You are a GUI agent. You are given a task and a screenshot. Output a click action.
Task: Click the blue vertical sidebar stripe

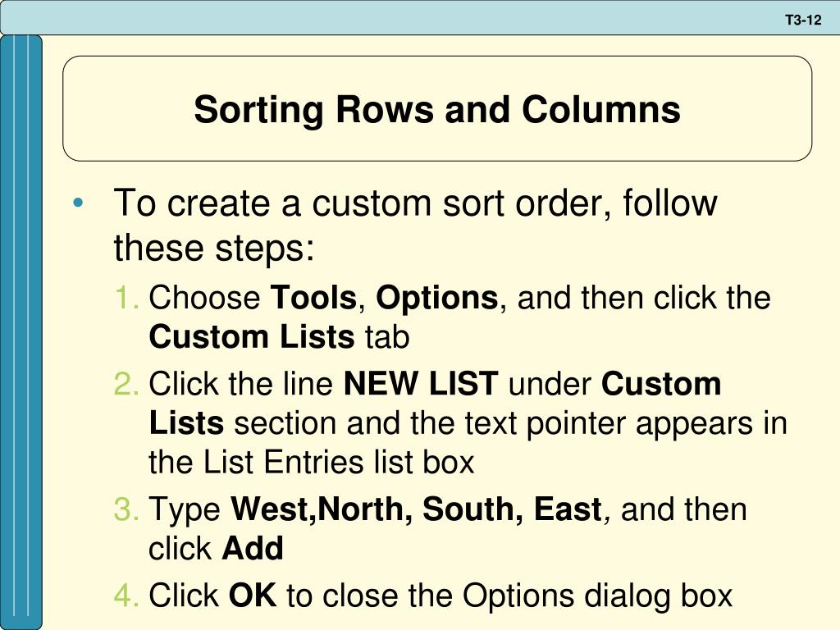21,332
